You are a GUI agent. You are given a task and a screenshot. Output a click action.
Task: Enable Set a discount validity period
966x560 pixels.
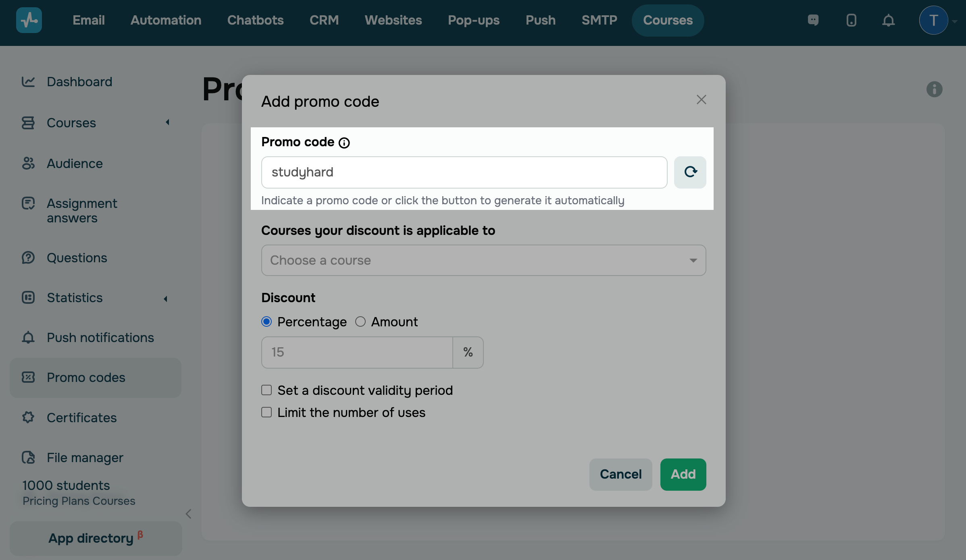coord(266,390)
